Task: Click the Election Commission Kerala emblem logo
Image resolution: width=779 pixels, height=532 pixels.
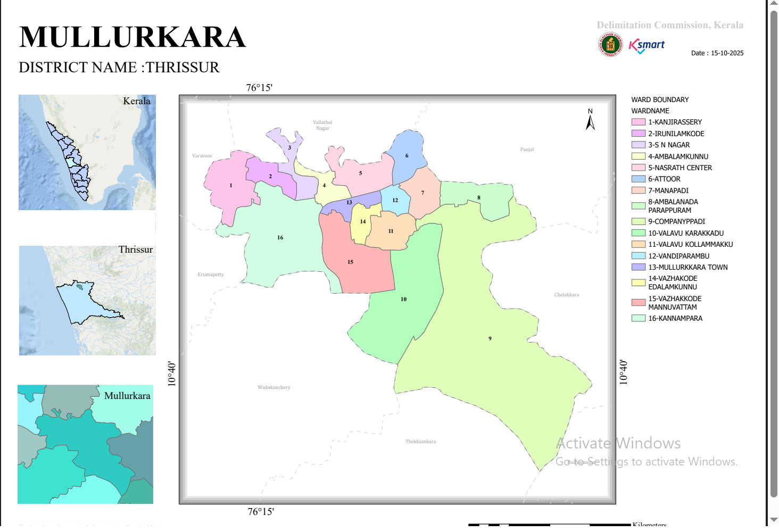Action: click(x=610, y=45)
